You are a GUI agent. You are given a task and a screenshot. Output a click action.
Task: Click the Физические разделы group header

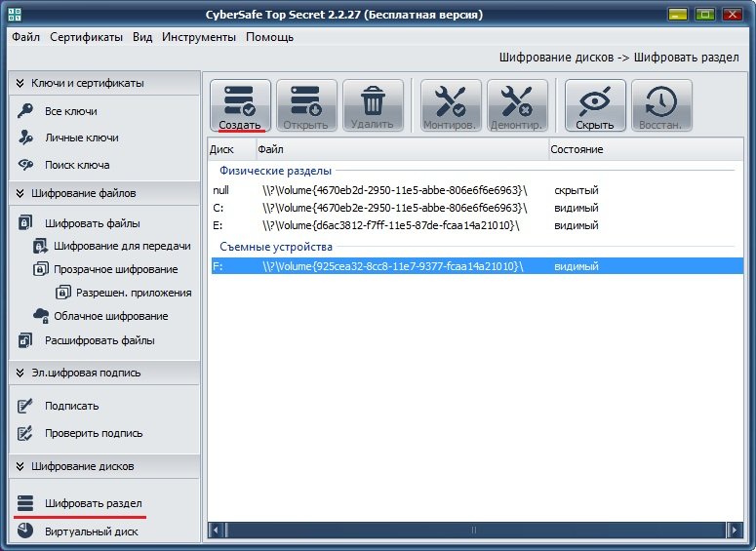(275, 171)
